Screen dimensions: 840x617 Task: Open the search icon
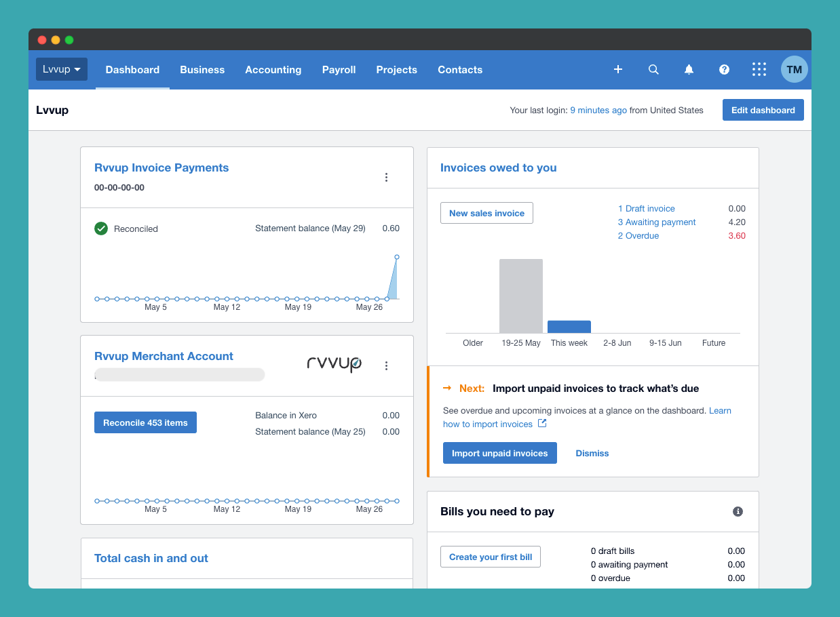tap(653, 69)
